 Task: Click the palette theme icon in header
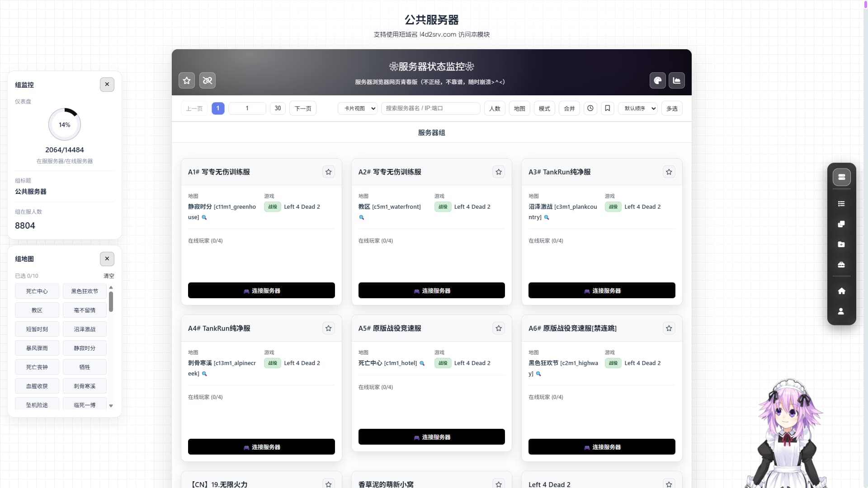tap(658, 80)
